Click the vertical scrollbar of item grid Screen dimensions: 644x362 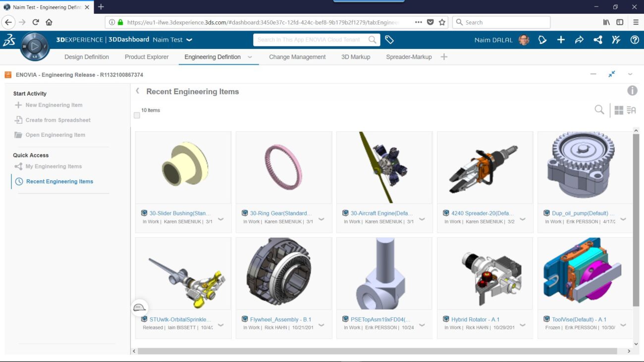(636, 220)
